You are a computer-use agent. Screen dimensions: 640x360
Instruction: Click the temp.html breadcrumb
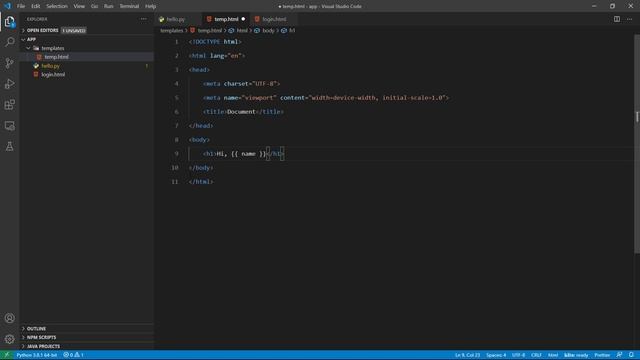coord(210,31)
